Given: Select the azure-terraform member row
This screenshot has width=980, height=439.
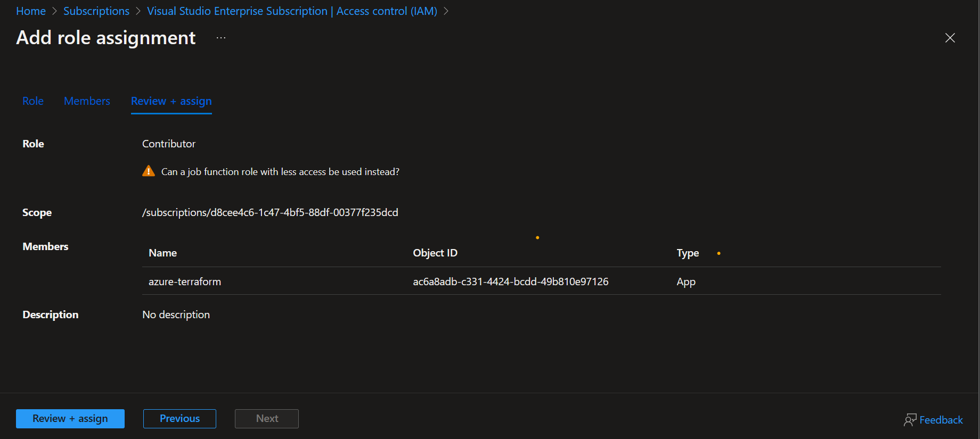Looking at the screenshot, I should point(185,281).
